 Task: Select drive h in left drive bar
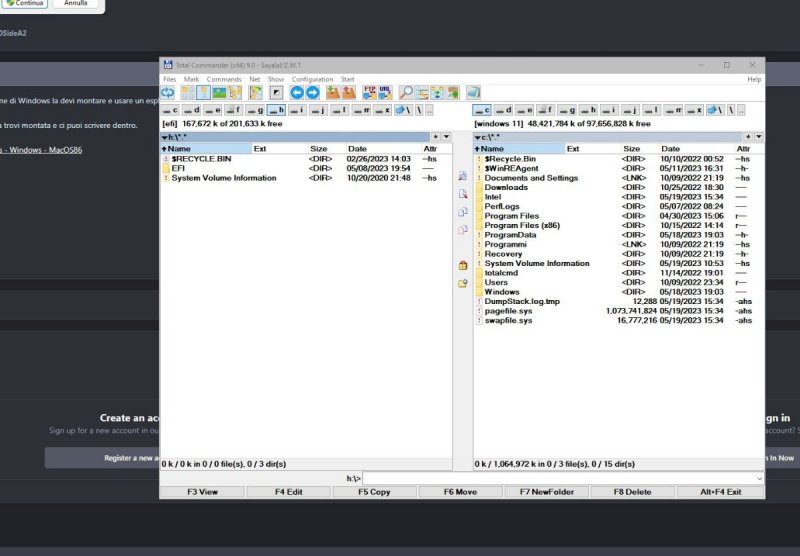277,110
